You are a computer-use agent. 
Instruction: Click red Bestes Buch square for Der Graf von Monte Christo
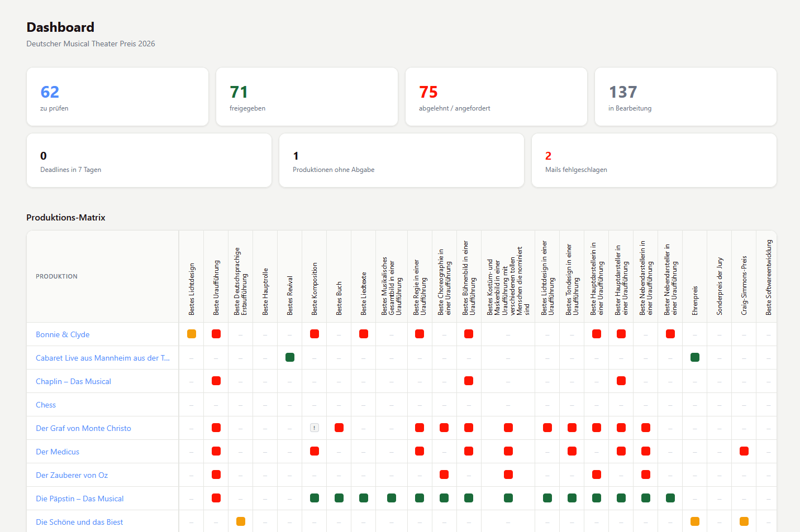pos(339,428)
